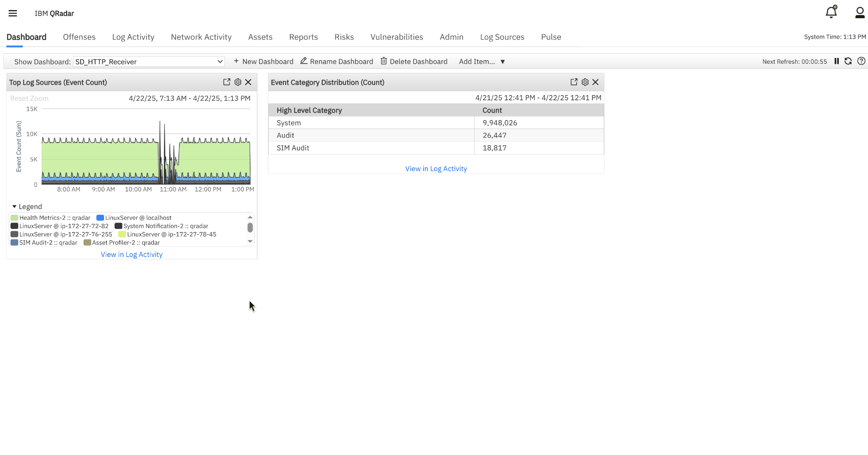Click Rename Dashboard
868x455 pixels.
pyautogui.click(x=337, y=62)
